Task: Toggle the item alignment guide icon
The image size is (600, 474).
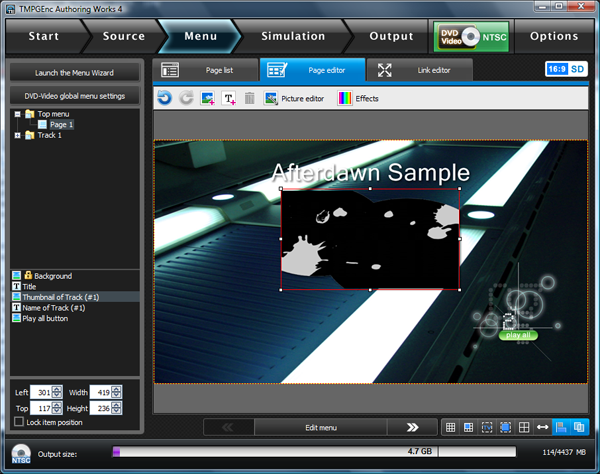Action: [x=561, y=427]
